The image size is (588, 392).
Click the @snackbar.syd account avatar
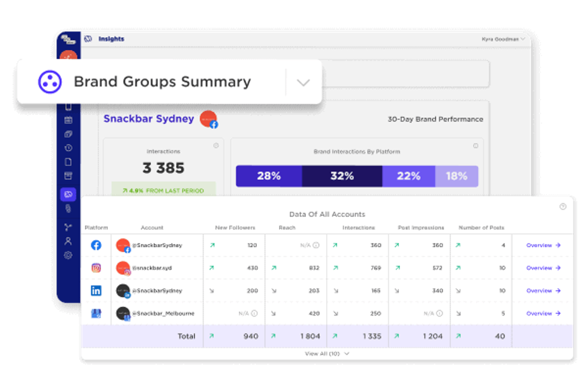(123, 268)
